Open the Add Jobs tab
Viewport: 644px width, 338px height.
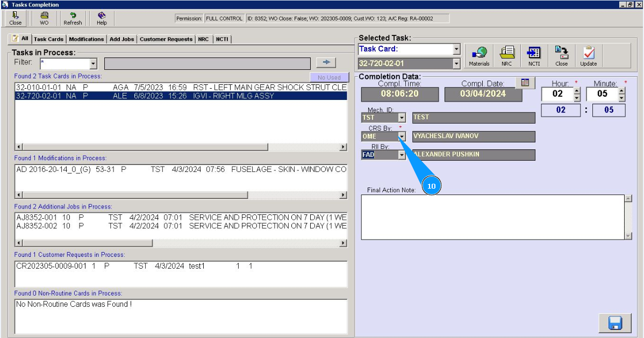[121, 39]
